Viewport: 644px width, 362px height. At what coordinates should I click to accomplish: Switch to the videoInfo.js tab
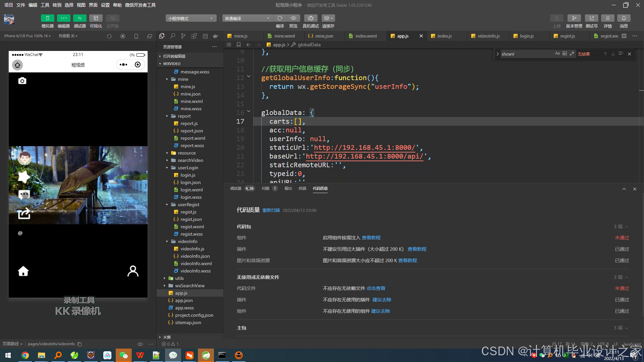(488, 36)
